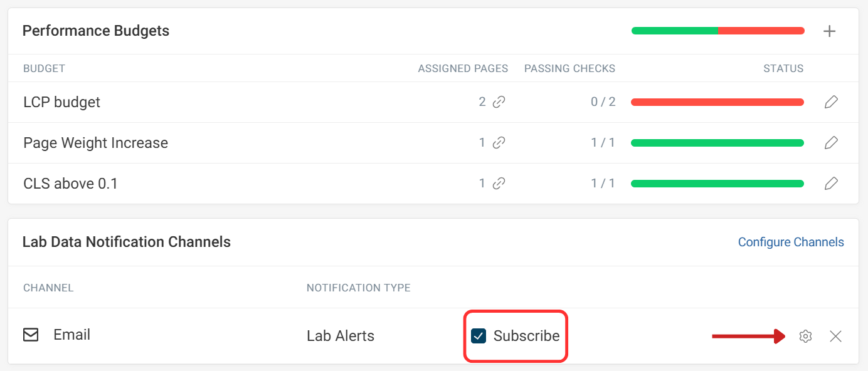
Task: Open Email channel settings gear icon
Action: point(805,337)
